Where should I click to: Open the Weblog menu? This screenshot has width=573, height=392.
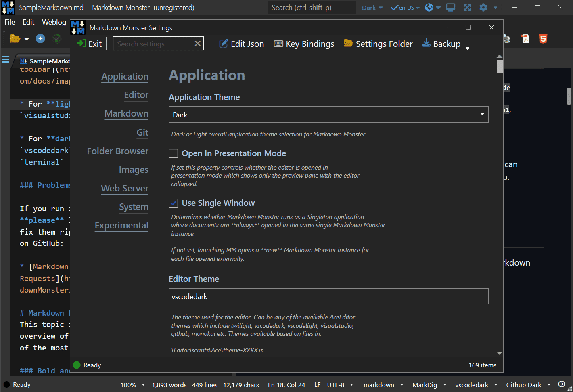[54, 22]
